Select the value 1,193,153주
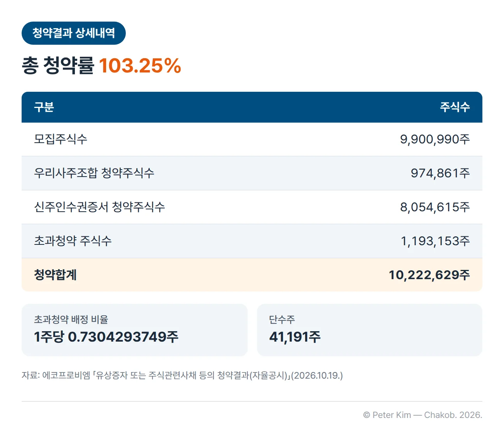This screenshot has width=504, height=438. [435, 241]
